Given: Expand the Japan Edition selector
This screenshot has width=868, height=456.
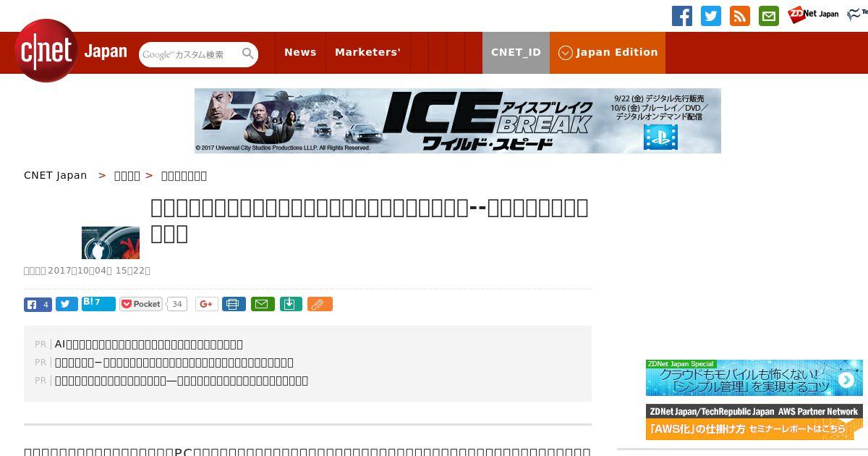Looking at the screenshot, I should 608,52.
